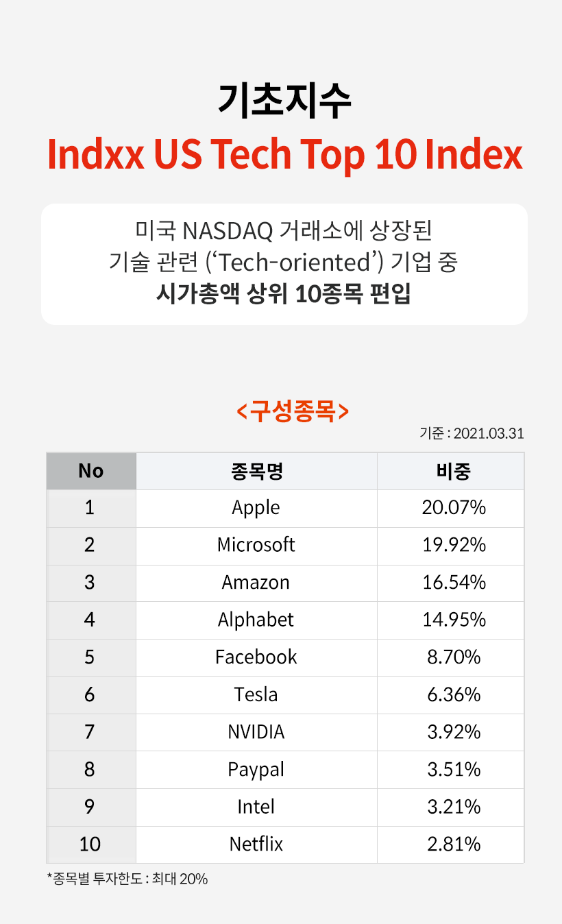Select the 16.54% weight cell

click(453, 583)
